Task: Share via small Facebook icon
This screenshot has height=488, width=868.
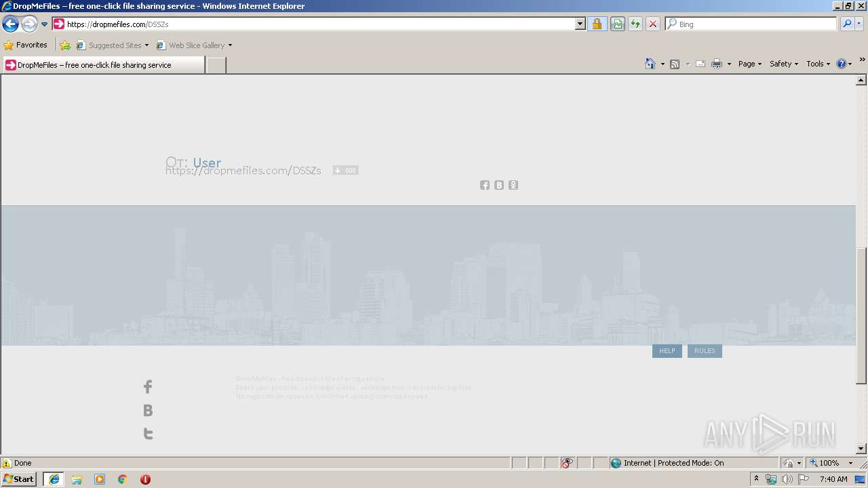Action: coord(485,185)
